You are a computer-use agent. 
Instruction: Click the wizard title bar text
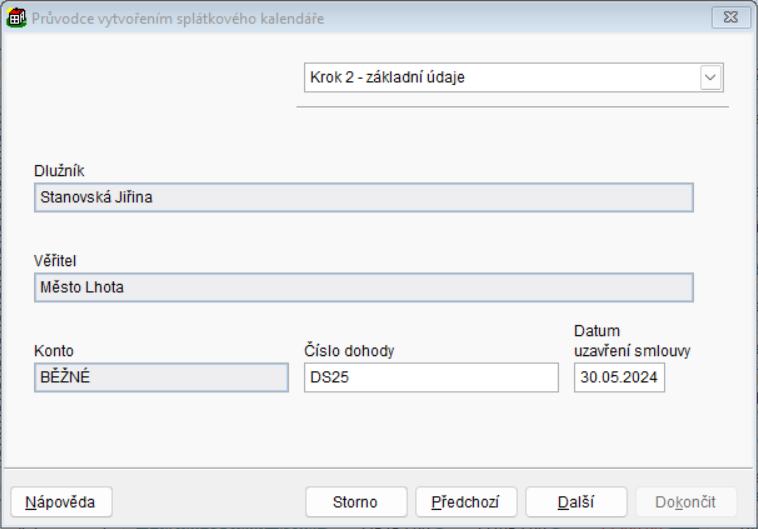[178, 18]
